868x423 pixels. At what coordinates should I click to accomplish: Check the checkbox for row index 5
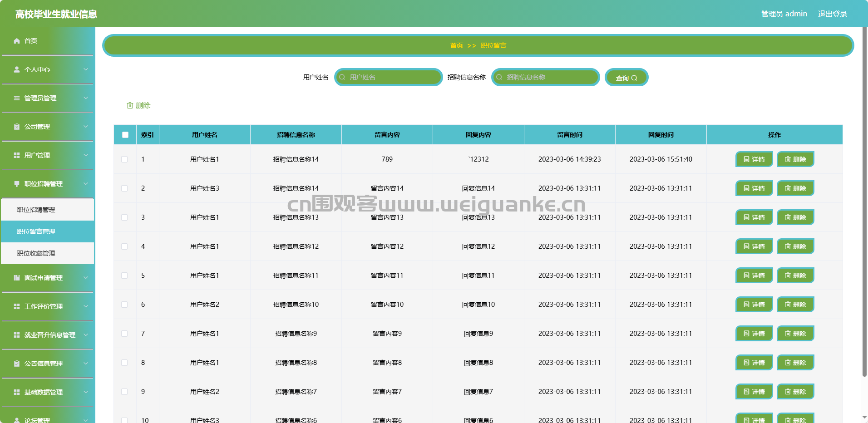[124, 275]
